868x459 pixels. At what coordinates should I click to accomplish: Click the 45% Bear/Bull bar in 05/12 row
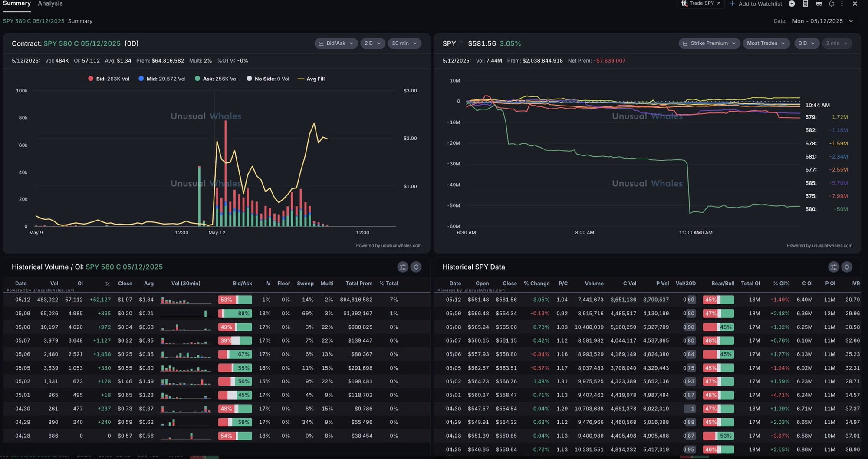pyautogui.click(x=718, y=300)
